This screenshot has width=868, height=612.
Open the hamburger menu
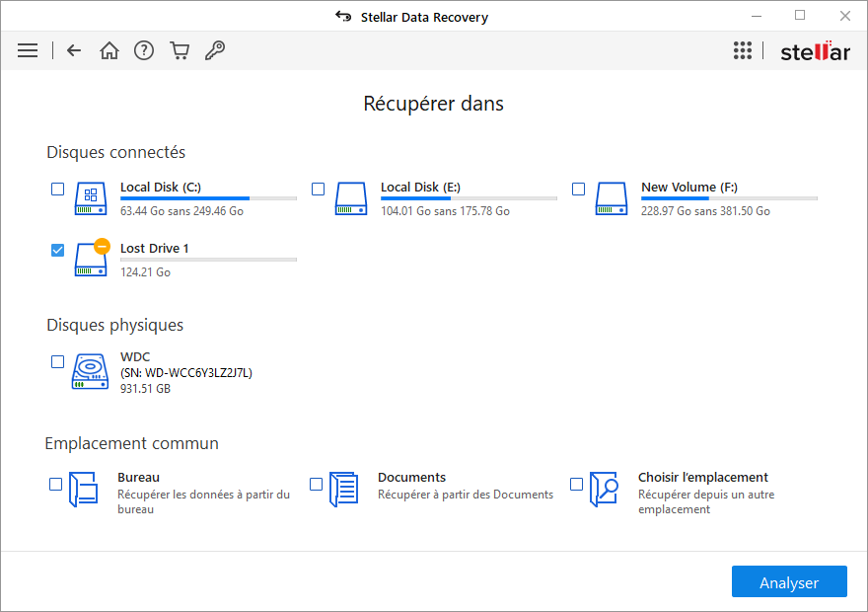[28, 51]
